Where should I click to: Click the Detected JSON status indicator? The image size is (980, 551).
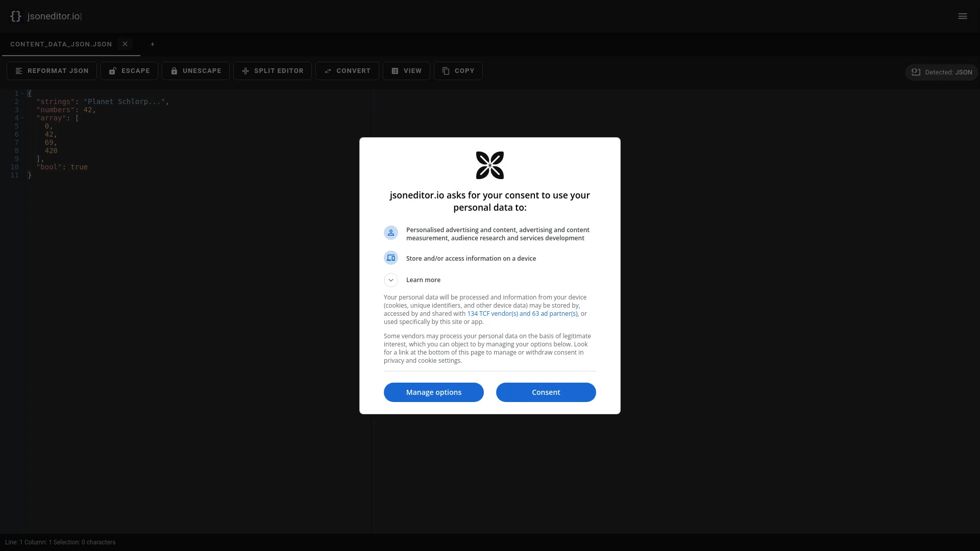click(x=941, y=72)
